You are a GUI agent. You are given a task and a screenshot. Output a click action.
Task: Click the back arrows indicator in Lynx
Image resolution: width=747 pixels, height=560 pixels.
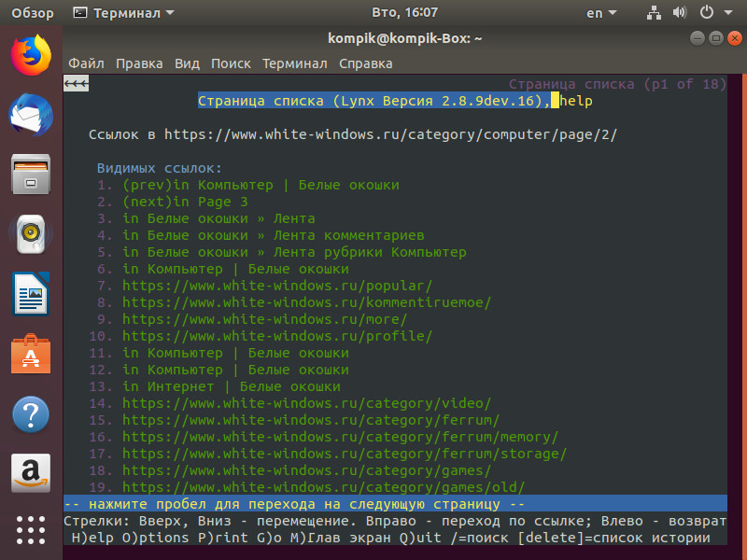click(x=77, y=84)
